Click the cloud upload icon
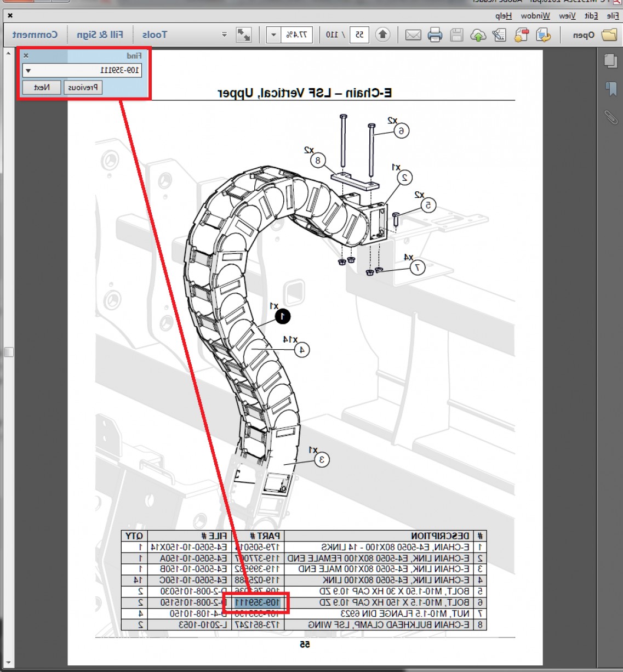This screenshot has height=672, width=623. pyautogui.click(x=478, y=35)
